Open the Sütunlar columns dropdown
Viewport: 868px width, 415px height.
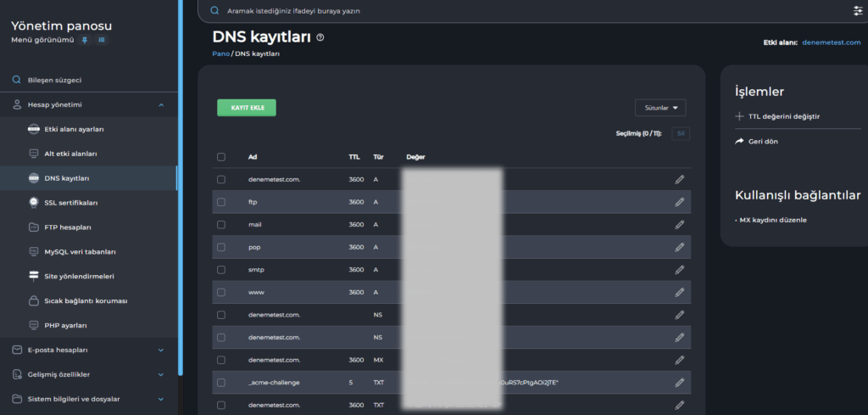659,108
